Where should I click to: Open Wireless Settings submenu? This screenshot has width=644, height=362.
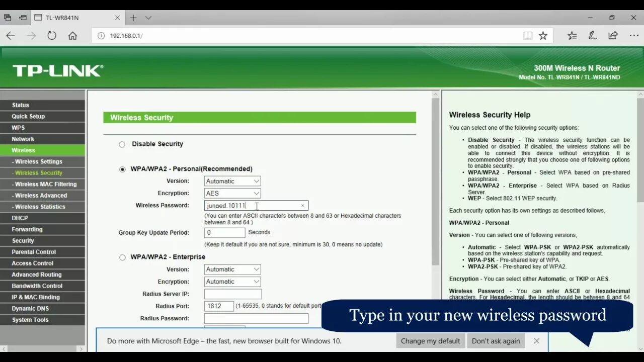42,161
